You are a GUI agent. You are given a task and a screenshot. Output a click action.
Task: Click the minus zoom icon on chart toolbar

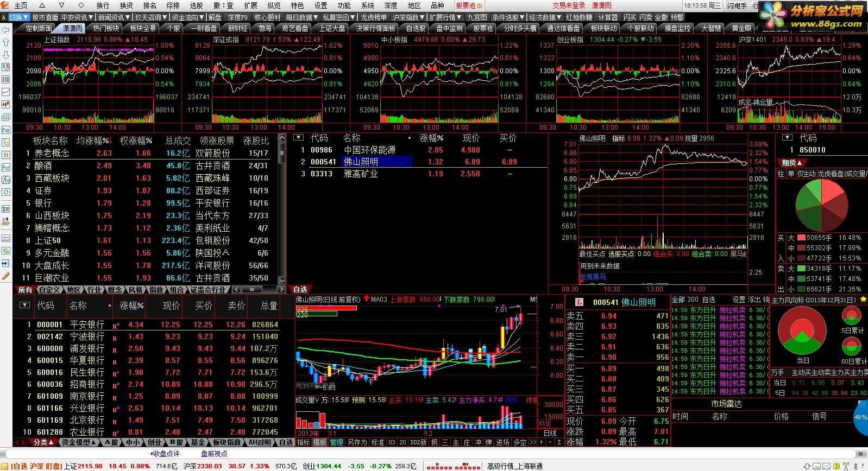tap(550, 442)
